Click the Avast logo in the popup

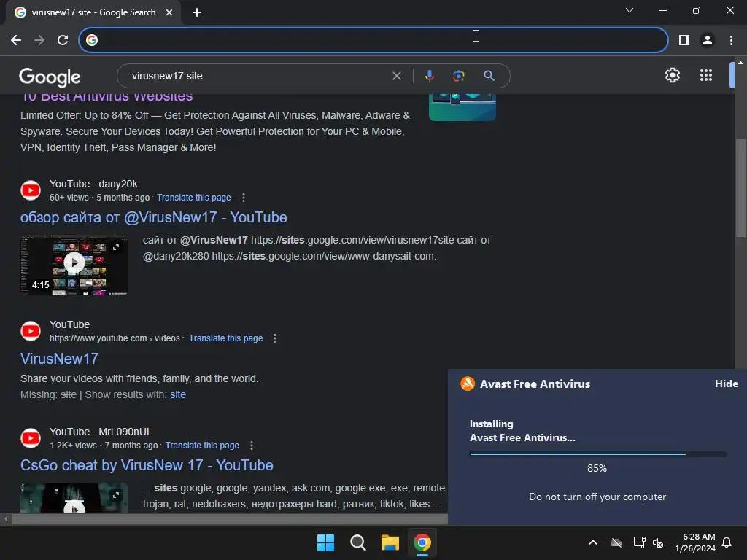coord(468,384)
